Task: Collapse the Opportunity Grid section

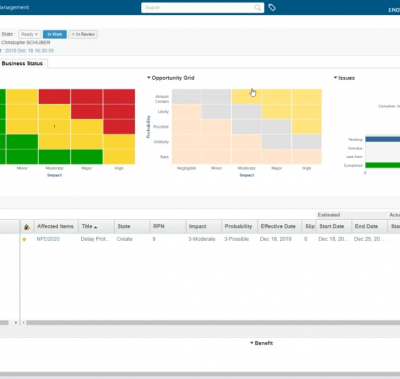Action: [149, 78]
